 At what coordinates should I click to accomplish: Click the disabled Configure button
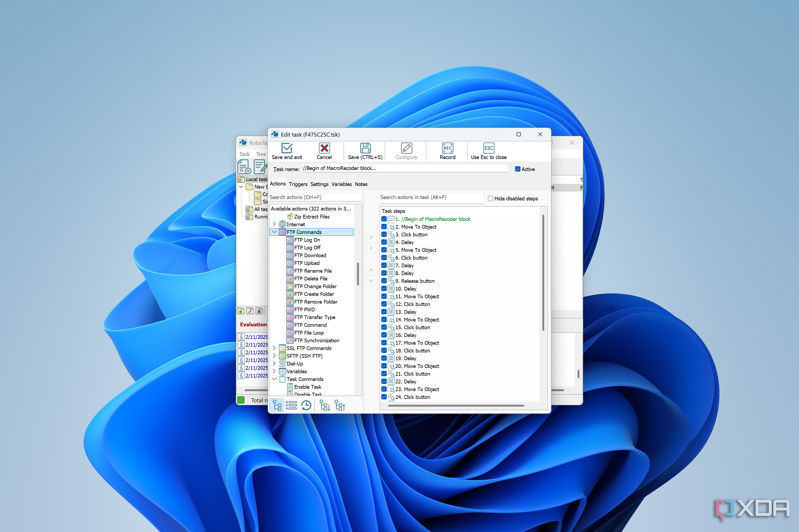coord(406,151)
